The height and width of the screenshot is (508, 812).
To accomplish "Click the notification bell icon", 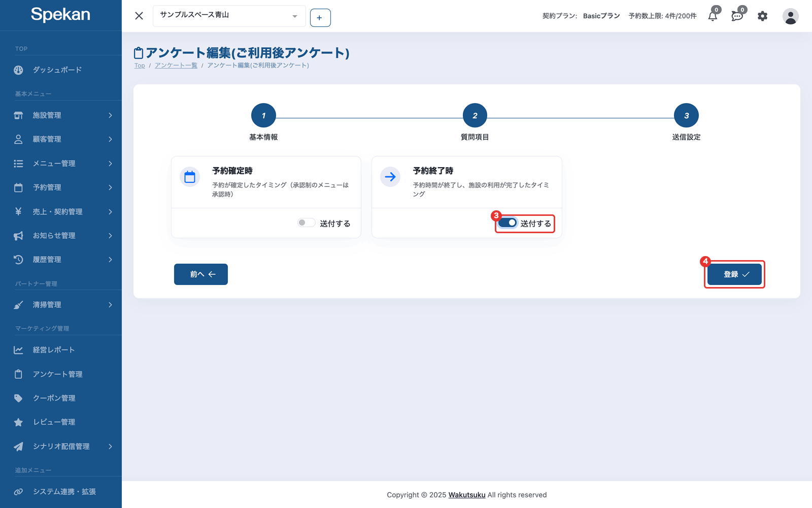I will coord(713,16).
